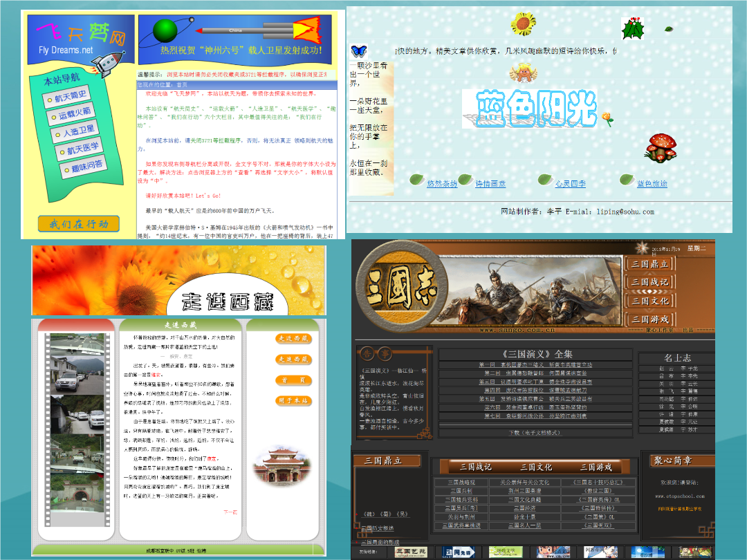Open the 悠然茶坊 link
This screenshot has width=747, height=560.
[441, 184]
